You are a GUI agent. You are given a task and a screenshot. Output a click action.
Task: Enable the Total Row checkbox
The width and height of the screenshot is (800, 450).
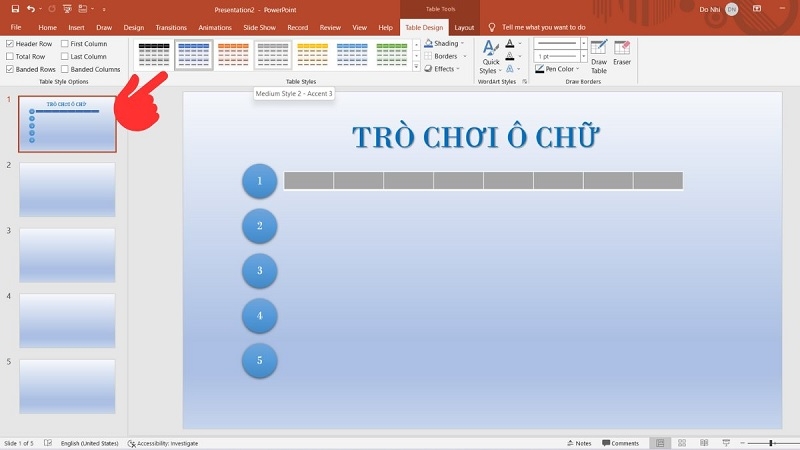click(x=10, y=57)
